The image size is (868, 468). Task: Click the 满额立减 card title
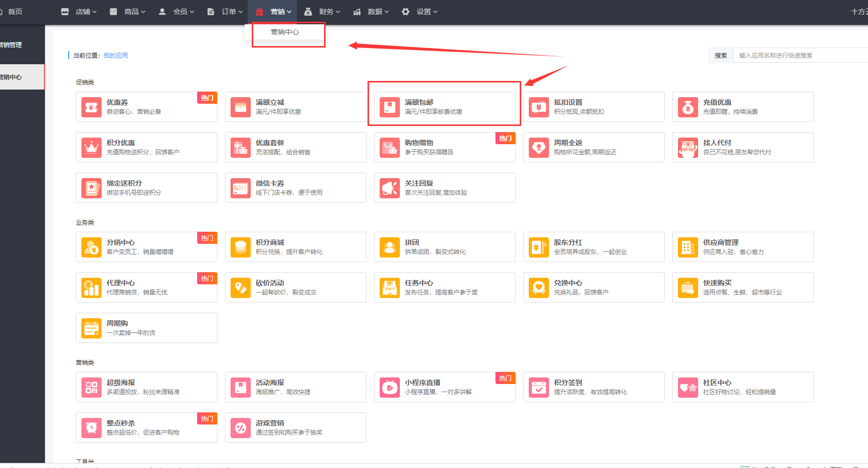click(x=270, y=102)
